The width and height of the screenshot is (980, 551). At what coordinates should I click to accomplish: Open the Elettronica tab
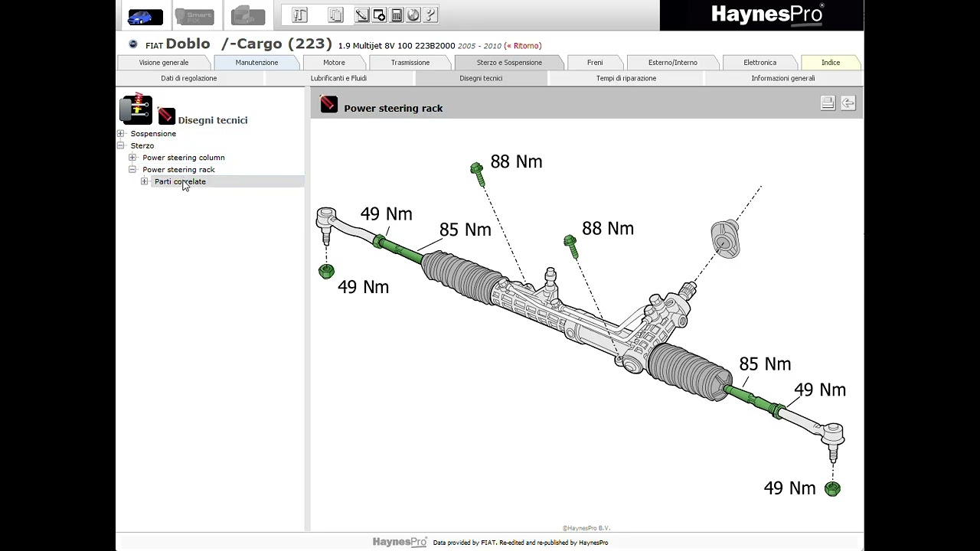point(759,63)
